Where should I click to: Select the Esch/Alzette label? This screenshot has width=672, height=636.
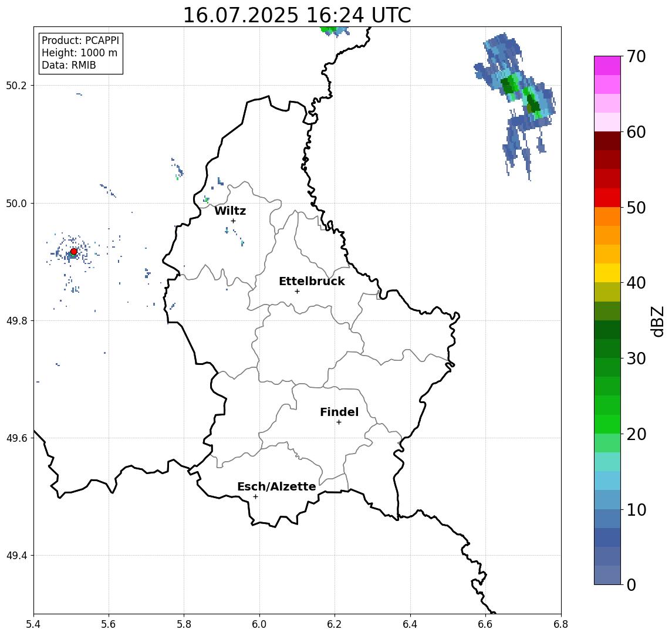point(276,486)
